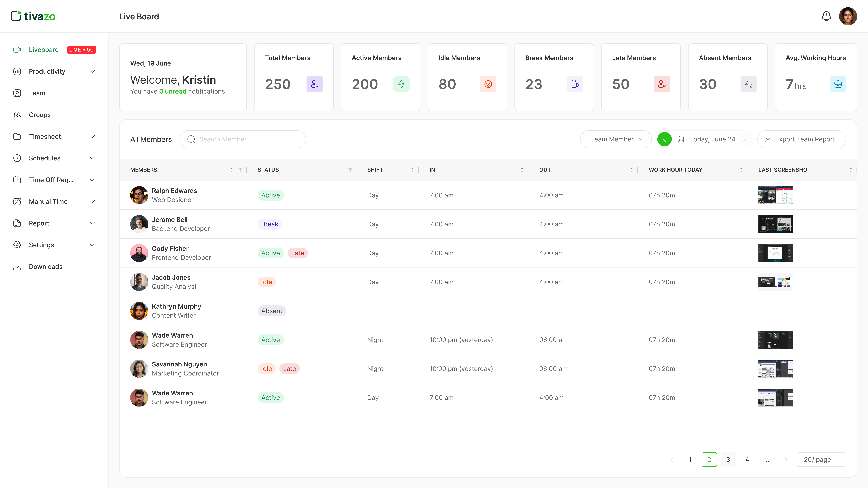This screenshot has width=868, height=488.
Task: Go to the Groups sidebar item
Action: pos(40,115)
